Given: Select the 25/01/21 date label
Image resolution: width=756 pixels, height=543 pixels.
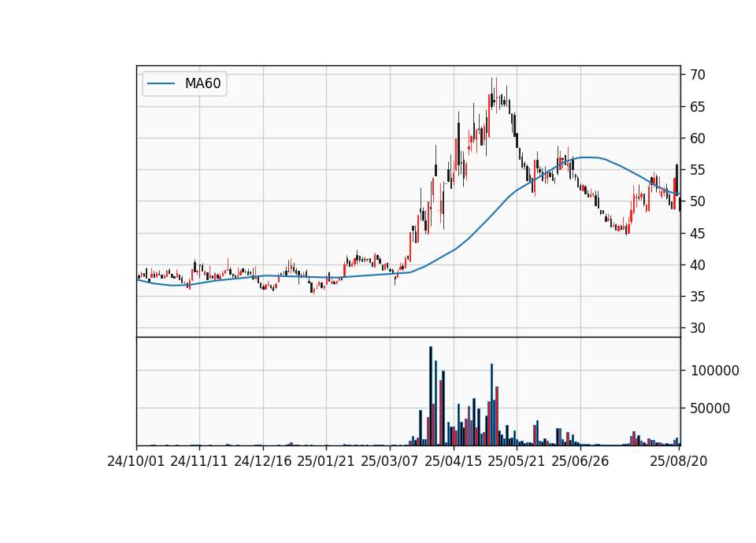Looking at the screenshot, I should click(326, 461).
